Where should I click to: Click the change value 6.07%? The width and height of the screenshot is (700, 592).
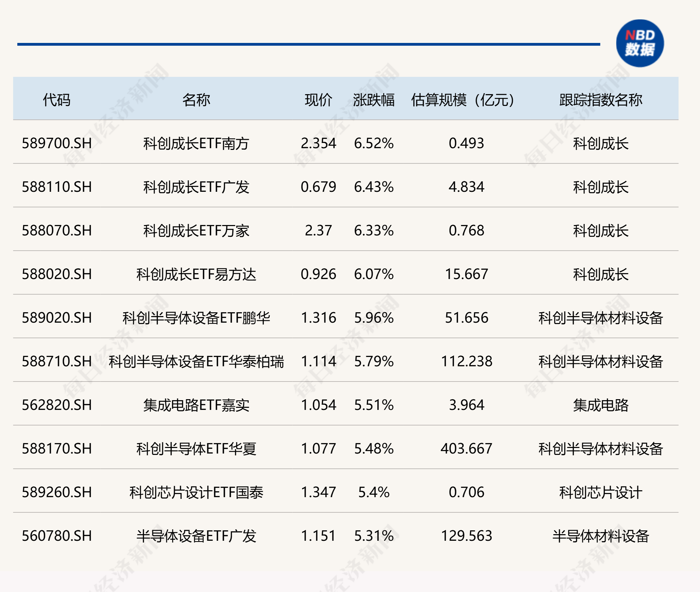click(374, 274)
